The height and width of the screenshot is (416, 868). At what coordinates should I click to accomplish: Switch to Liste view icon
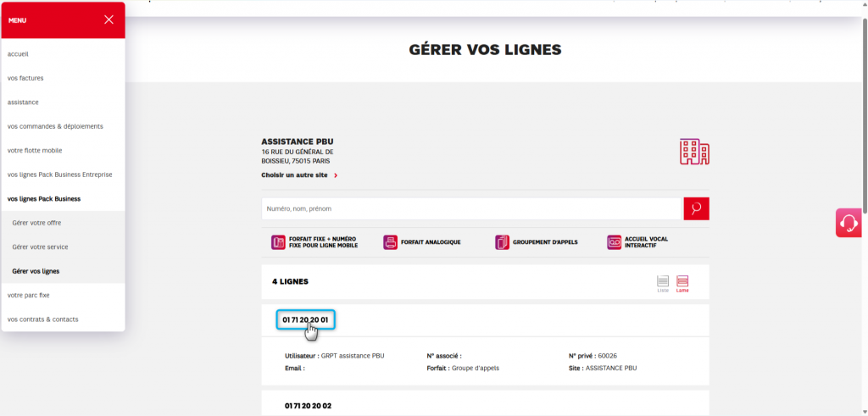tap(663, 284)
